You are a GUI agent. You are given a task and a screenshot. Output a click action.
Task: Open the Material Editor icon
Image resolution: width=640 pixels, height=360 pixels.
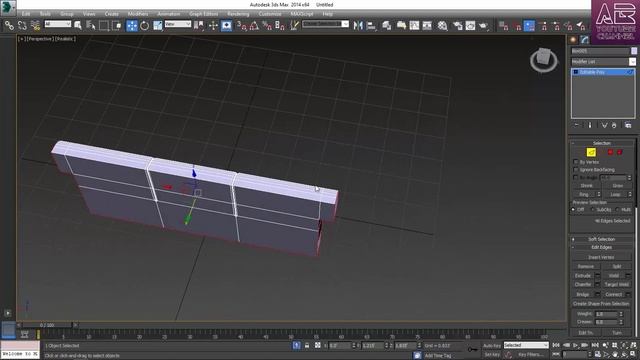[x=442, y=26]
